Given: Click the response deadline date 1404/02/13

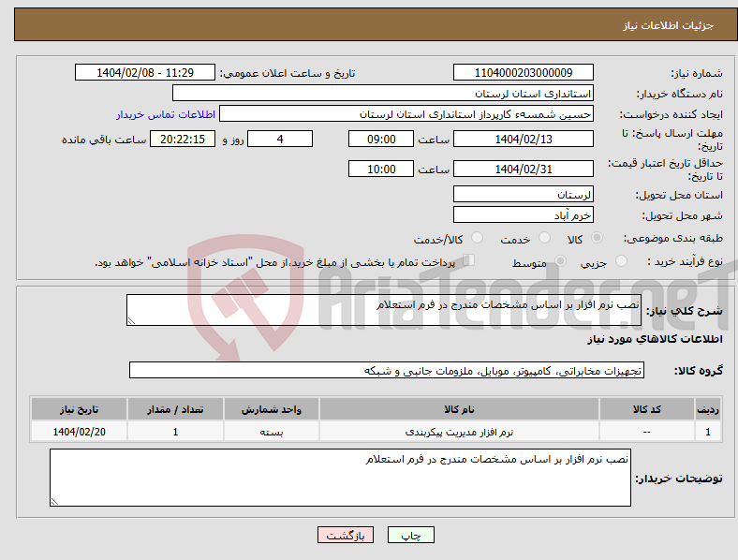Looking at the screenshot, I should coord(523,139).
